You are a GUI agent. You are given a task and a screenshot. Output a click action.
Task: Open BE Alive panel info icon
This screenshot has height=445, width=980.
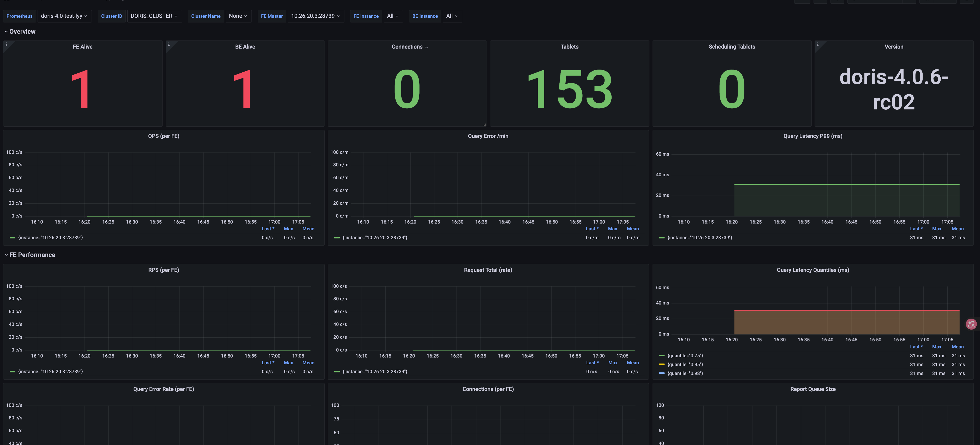[169, 44]
